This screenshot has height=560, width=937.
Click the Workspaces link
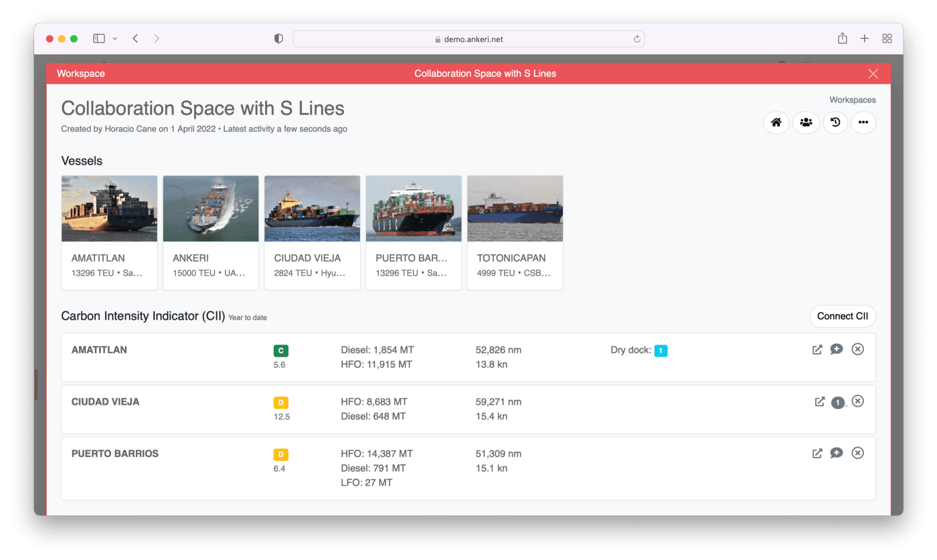853,100
